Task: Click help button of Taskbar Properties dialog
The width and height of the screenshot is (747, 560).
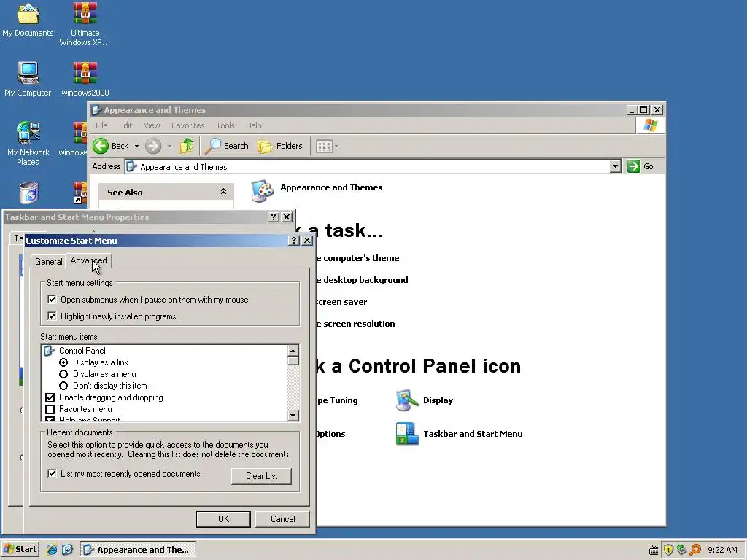Action: point(273,217)
